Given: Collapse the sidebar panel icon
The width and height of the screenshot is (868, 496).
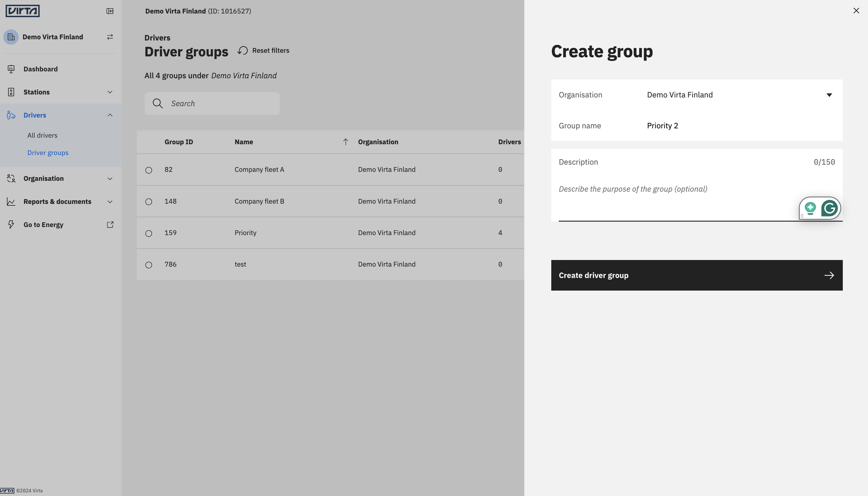Looking at the screenshot, I should coord(110,11).
